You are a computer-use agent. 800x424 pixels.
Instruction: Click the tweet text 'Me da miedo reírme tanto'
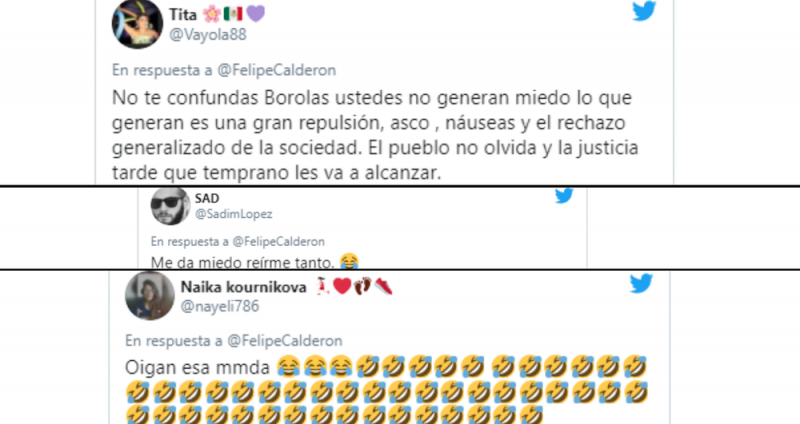click(x=242, y=263)
